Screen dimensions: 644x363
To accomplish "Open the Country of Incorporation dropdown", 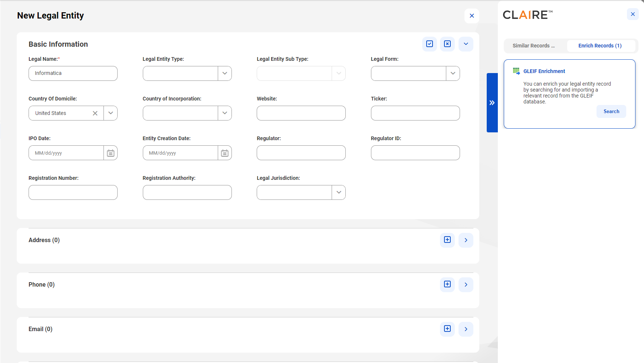I will (225, 113).
